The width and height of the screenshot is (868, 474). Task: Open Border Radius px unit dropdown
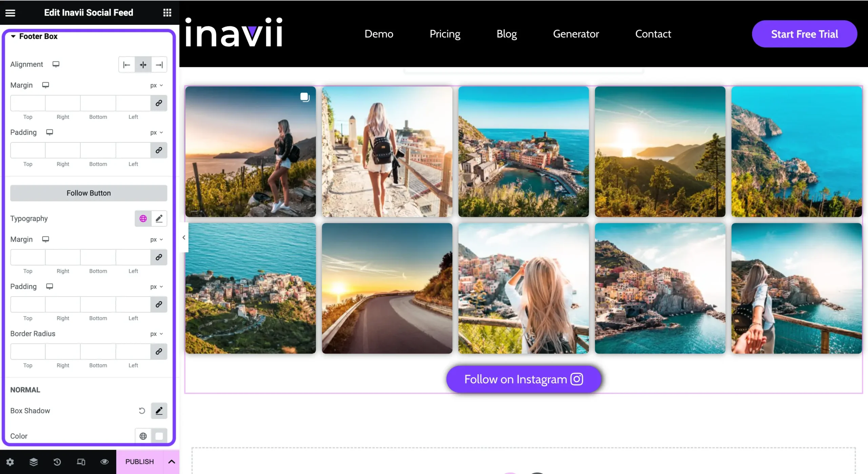(x=157, y=334)
